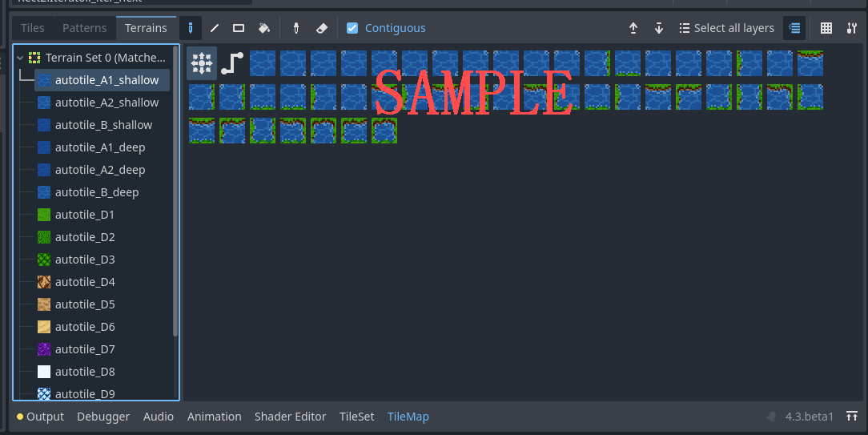The width and height of the screenshot is (868, 435).
Task: Toggle the Contiguous checkbox
Action: [x=352, y=28]
